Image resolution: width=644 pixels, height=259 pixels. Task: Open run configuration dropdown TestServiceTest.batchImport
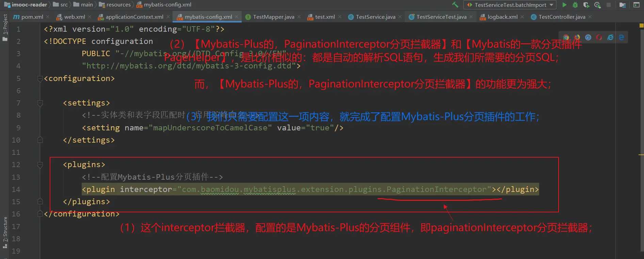tap(510, 5)
